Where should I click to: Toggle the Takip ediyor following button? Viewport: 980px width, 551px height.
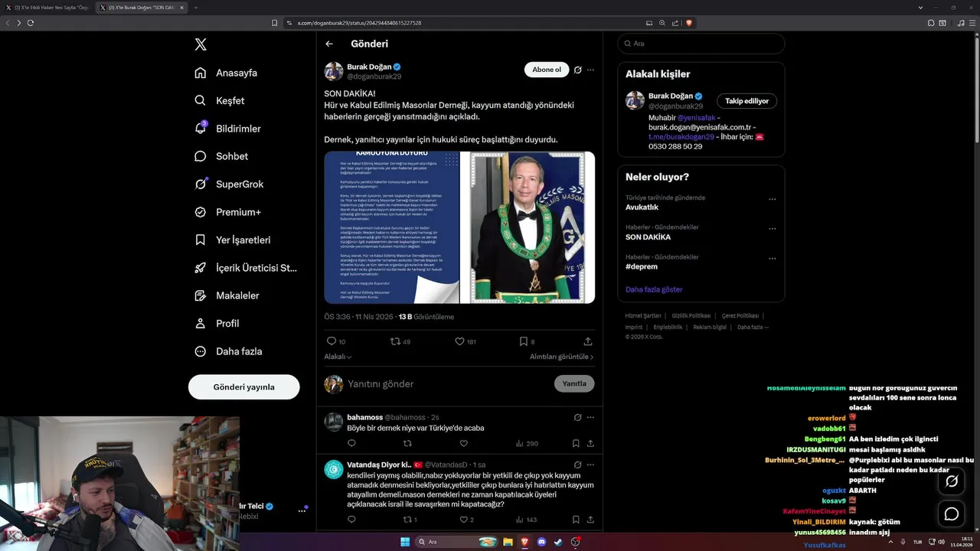tap(747, 101)
